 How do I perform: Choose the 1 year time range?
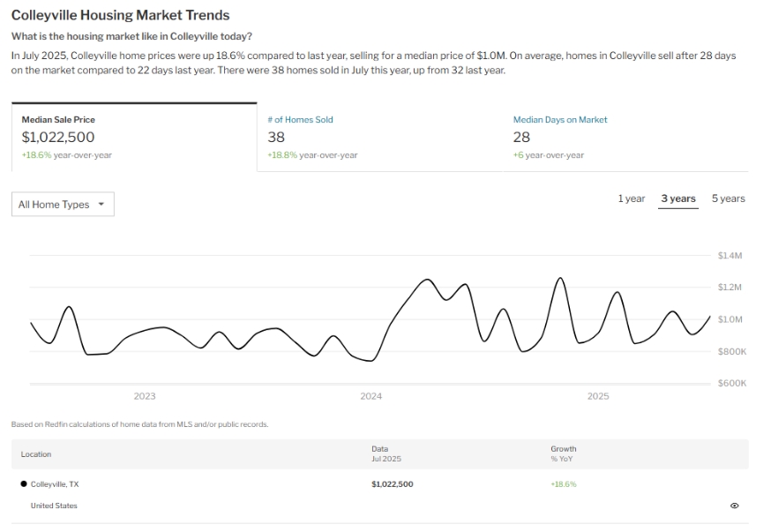tap(631, 199)
